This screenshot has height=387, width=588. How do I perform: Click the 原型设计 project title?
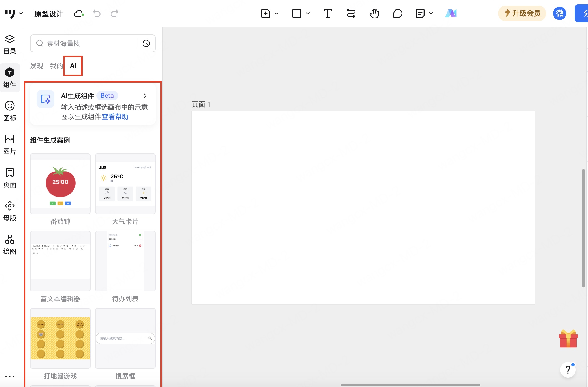(49, 14)
